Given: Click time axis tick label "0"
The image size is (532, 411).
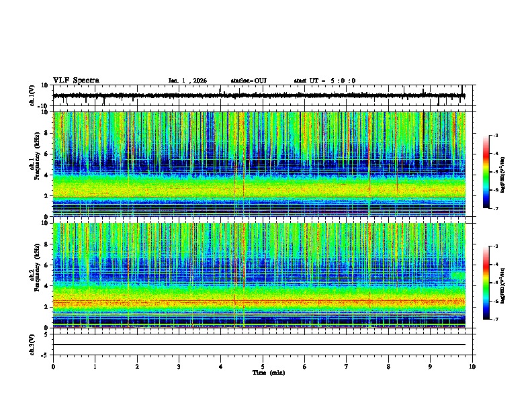Looking at the screenshot, I should click(53, 367).
